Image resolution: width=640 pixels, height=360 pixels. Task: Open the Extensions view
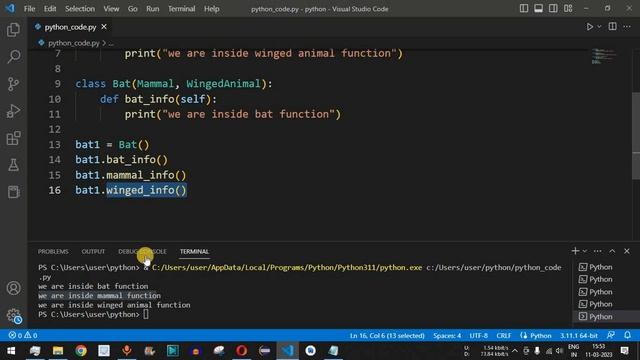pyautogui.click(x=13, y=138)
